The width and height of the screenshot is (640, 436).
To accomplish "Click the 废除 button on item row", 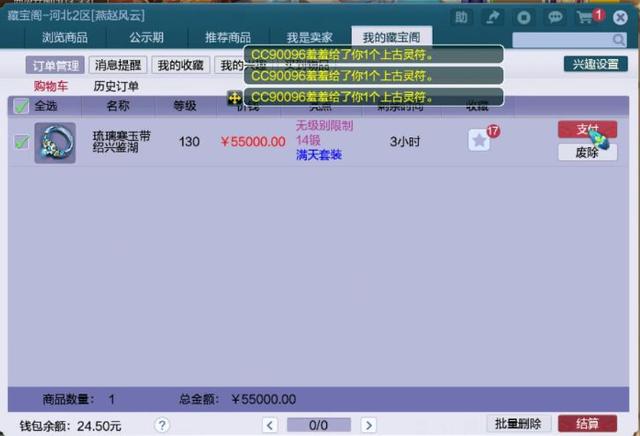I will pos(587,153).
